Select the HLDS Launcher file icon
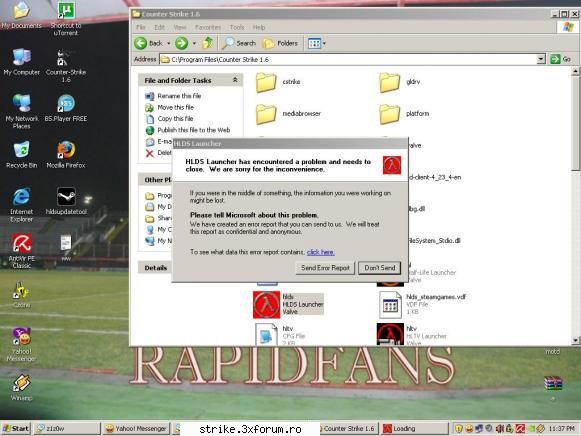 pos(266,304)
